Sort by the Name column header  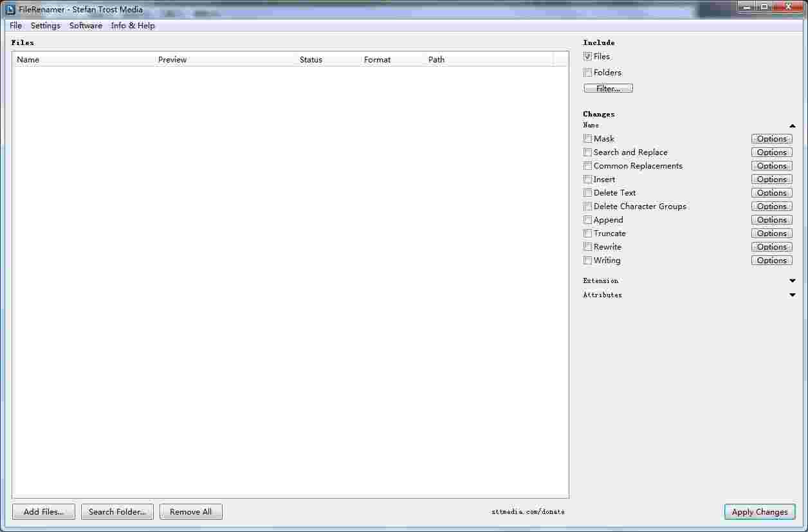pyautogui.click(x=84, y=59)
